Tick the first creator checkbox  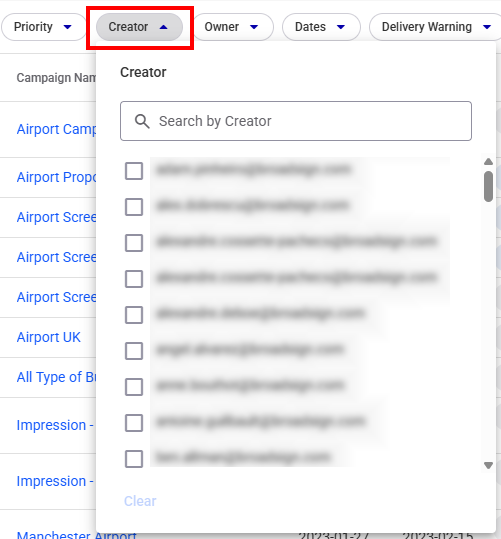134,171
